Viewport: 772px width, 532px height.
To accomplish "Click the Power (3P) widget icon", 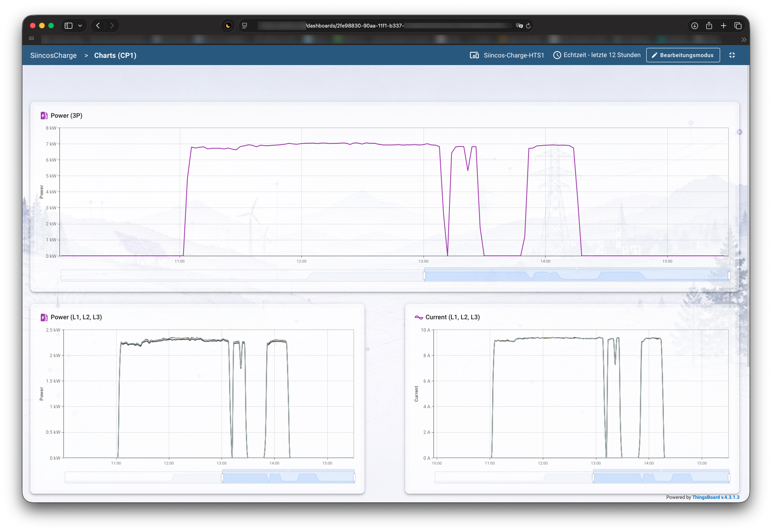I will [44, 116].
